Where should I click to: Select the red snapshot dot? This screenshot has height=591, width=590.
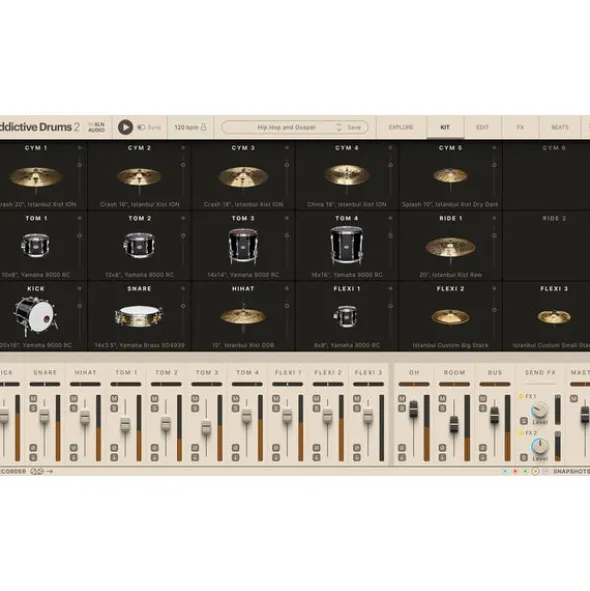pos(515,471)
